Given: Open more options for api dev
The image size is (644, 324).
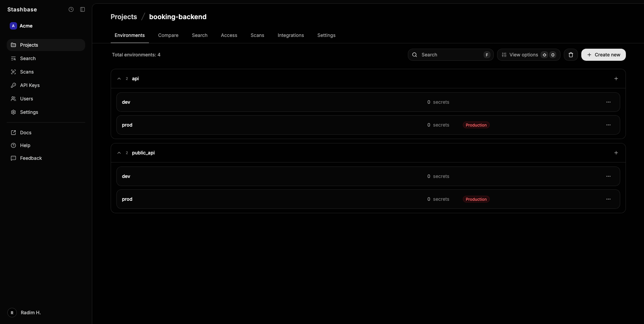Looking at the screenshot, I should point(608,102).
